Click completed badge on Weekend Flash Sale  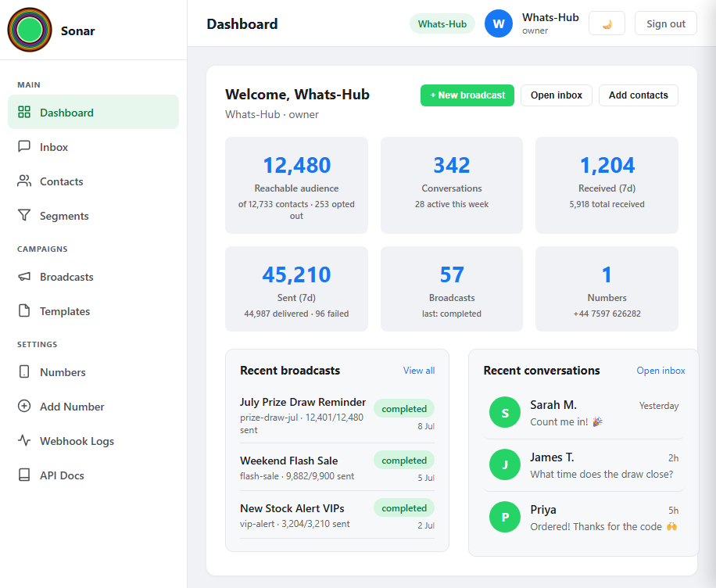404,461
